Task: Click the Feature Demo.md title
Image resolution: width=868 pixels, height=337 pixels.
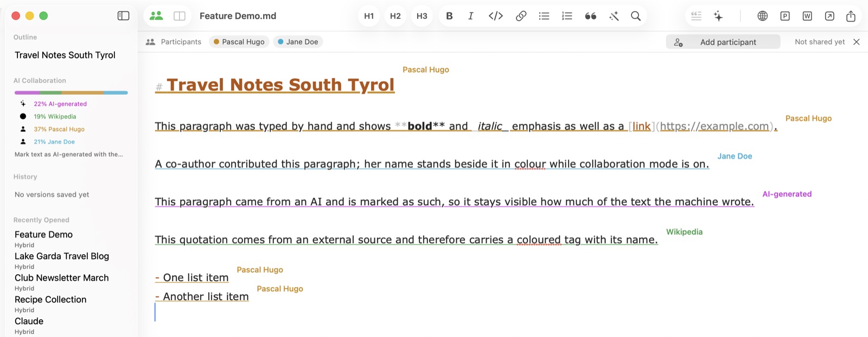Action: click(238, 16)
